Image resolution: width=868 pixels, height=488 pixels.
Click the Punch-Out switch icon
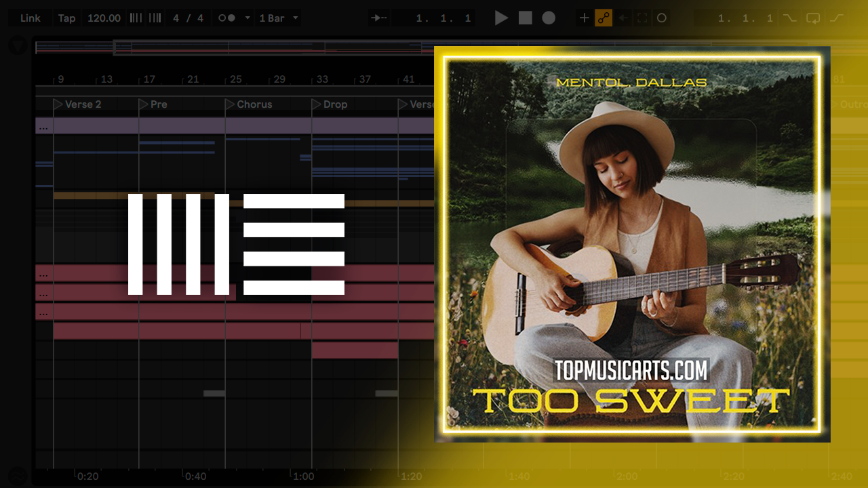click(837, 18)
